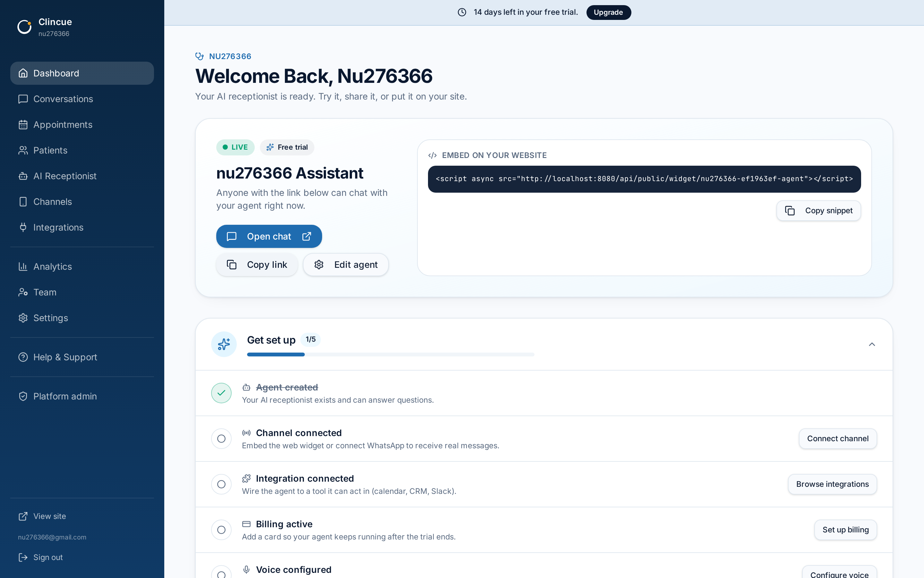Click the broadcast icon next to Channel connected
The image size is (924, 578).
[246, 433]
